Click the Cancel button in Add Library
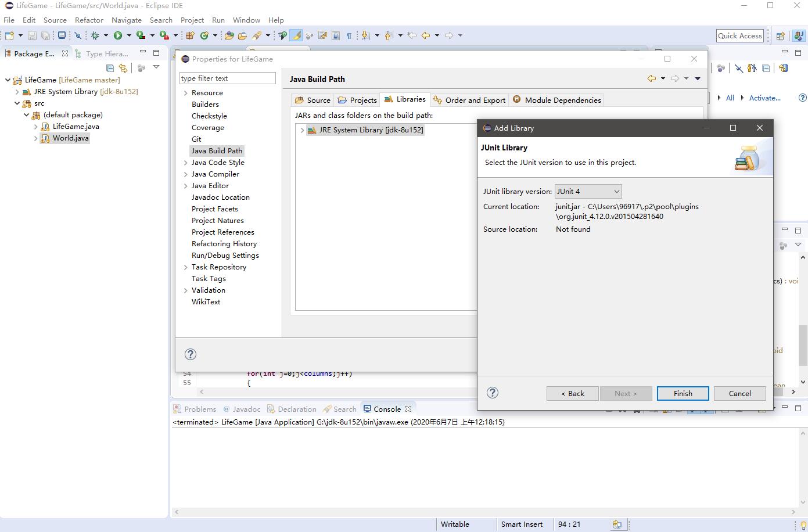This screenshot has height=532, width=808. coord(740,393)
